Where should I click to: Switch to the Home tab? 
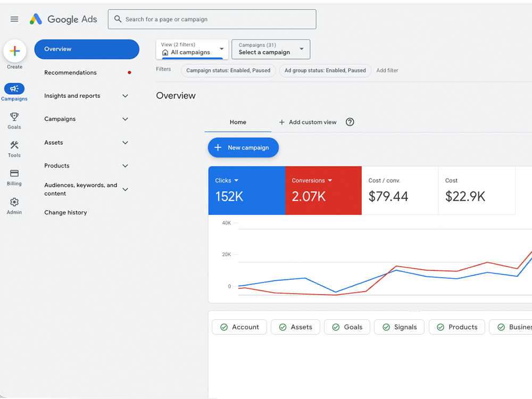click(x=238, y=122)
